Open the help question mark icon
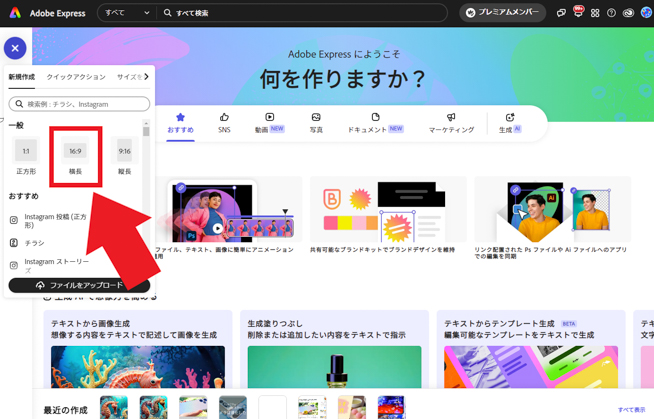 tap(611, 13)
